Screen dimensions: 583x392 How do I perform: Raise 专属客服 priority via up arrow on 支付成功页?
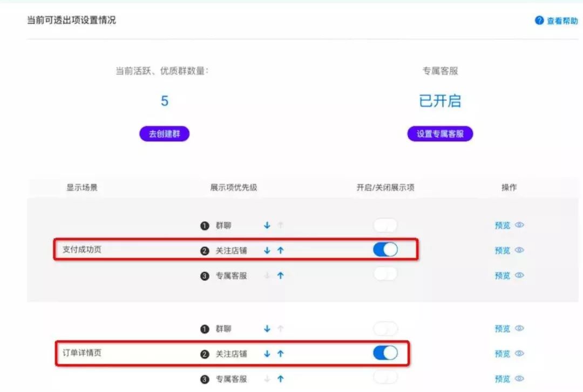click(280, 275)
